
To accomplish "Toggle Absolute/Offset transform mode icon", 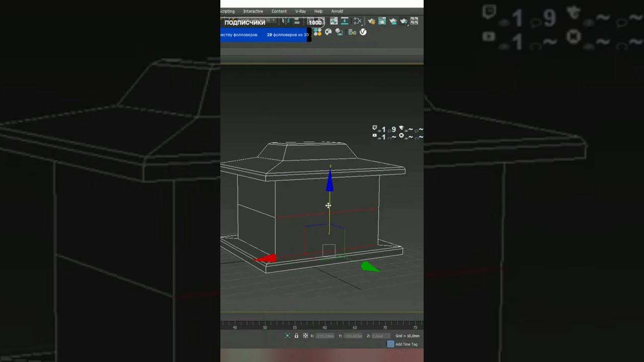I will (305, 335).
